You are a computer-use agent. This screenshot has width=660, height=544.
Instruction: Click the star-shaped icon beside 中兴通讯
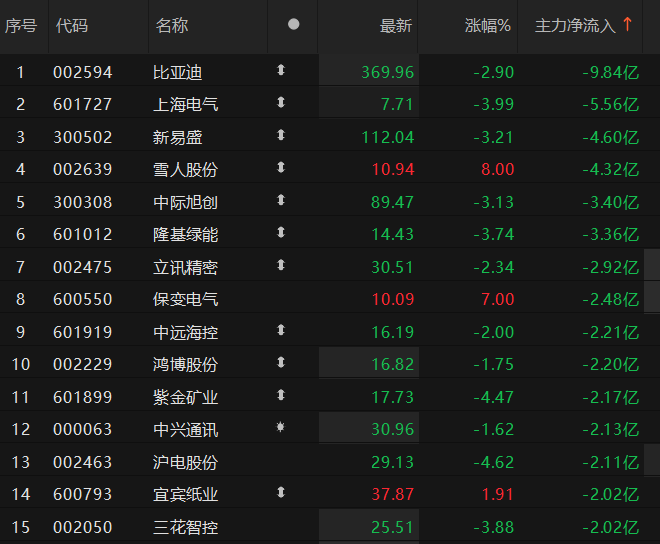tap(281, 428)
